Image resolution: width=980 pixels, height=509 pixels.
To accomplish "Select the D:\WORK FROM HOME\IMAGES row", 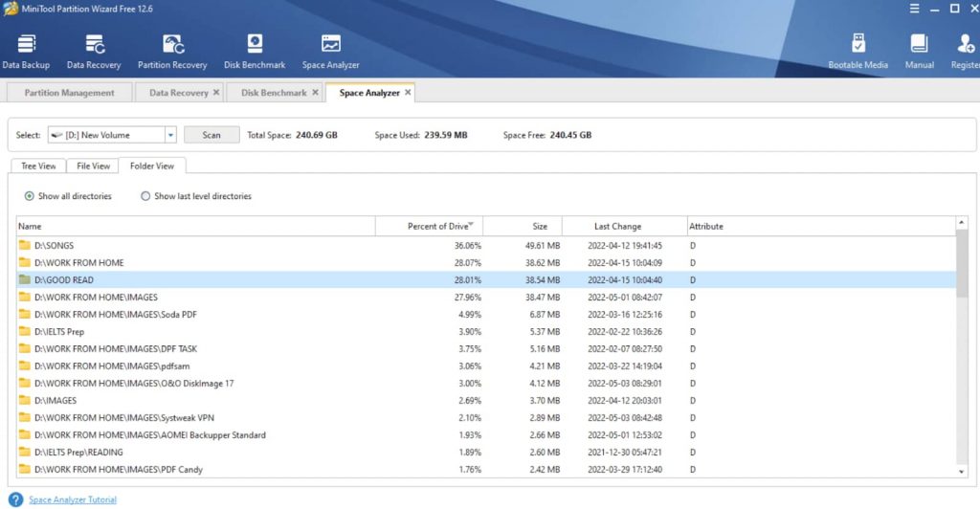I will [486, 297].
